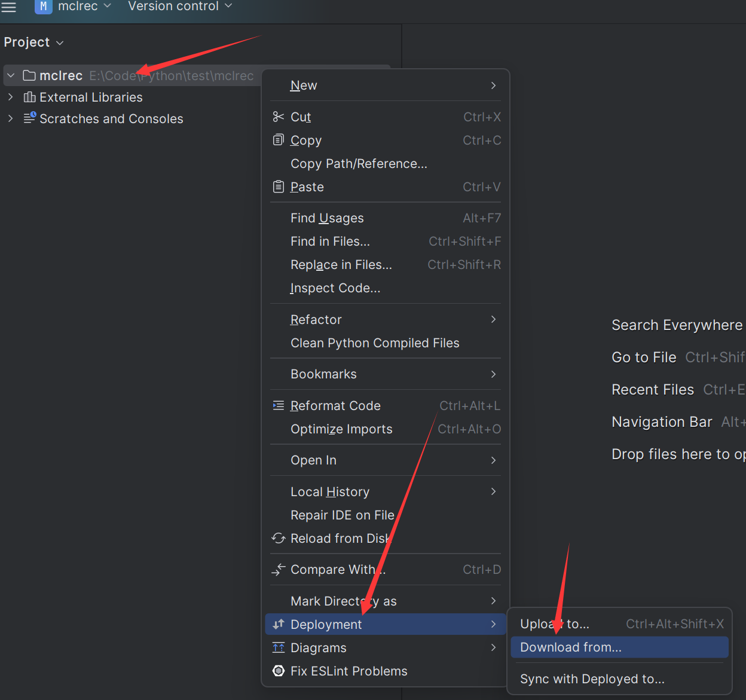Expand Scratches and Consoles node

pos(11,118)
